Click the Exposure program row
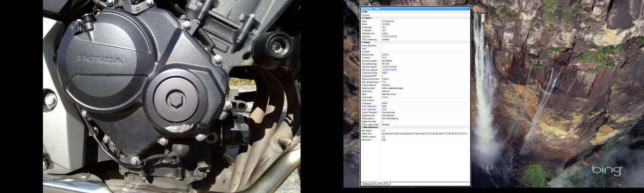This screenshot has width=644, height=193. point(415,61)
